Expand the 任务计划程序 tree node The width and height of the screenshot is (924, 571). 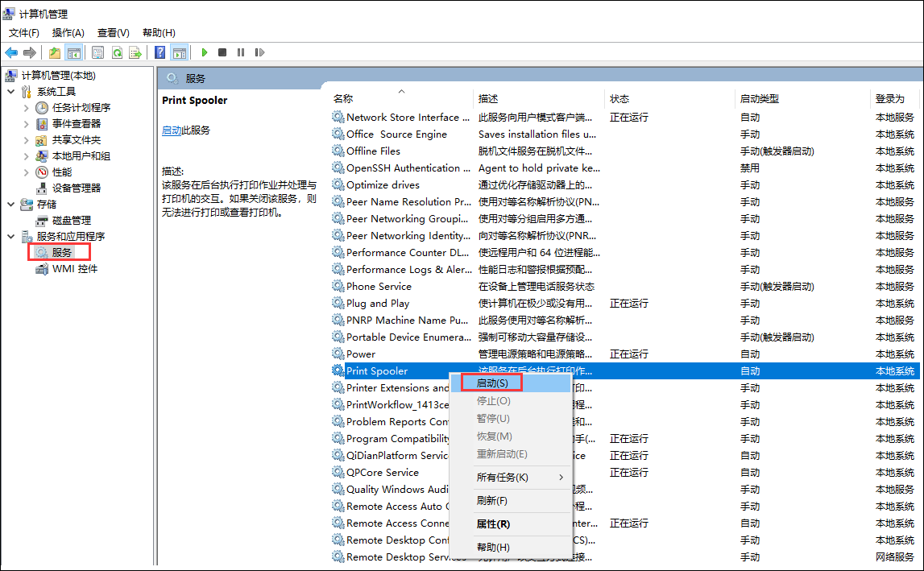pyautogui.click(x=26, y=108)
